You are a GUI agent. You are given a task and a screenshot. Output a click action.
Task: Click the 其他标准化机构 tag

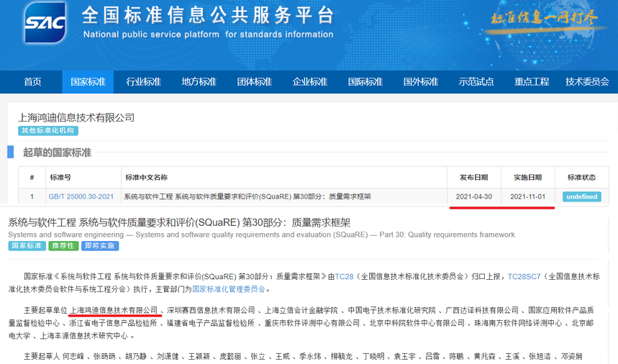click(x=48, y=131)
